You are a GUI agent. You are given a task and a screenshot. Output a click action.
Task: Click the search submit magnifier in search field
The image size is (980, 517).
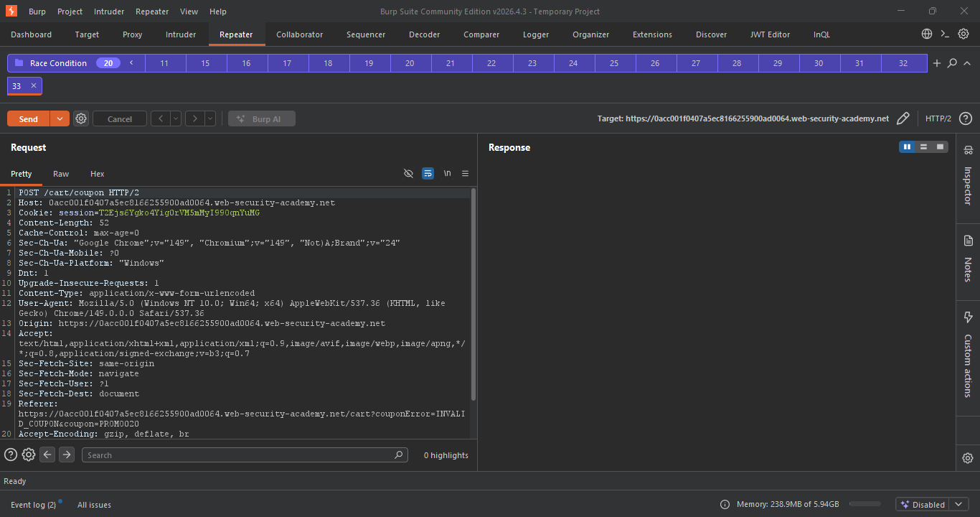(x=399, y=455)
